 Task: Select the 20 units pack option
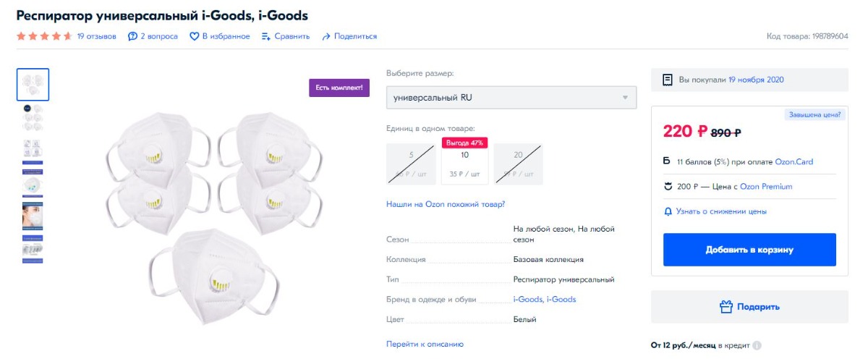(x=518, y=164)
